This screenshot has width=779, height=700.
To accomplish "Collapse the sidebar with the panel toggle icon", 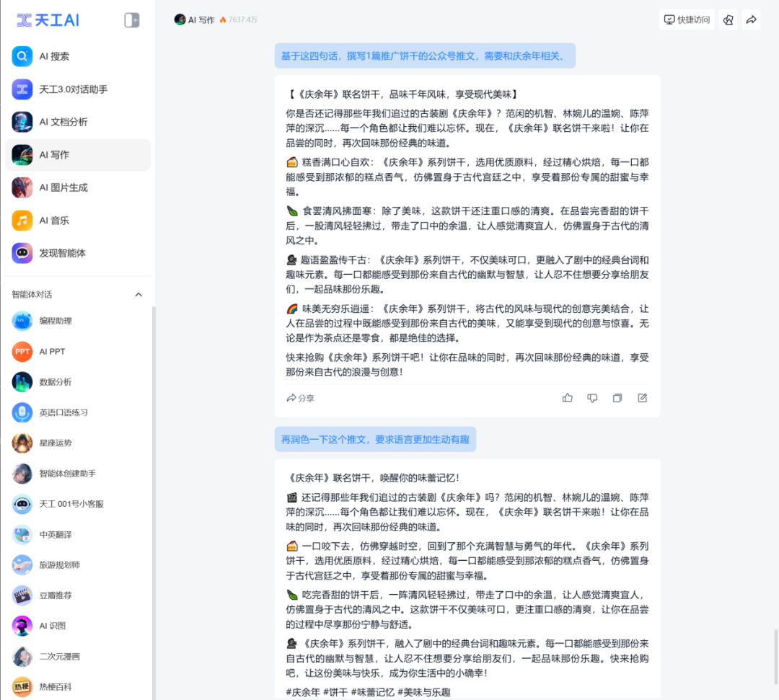I will [x=132, y=20].
